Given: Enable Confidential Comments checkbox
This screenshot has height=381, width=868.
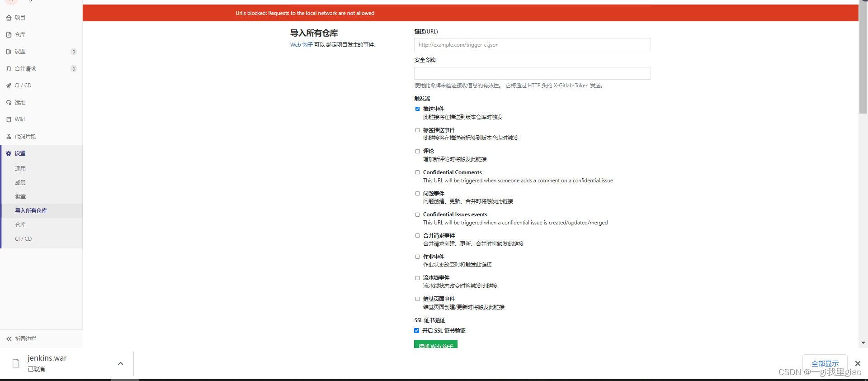Looking at the screenshot, I should tap(417, 172).
